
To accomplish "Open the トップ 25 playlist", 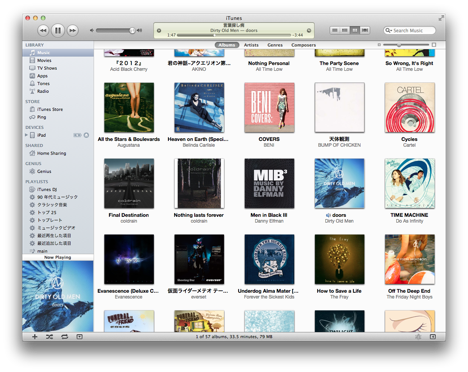I will [58, 212].
